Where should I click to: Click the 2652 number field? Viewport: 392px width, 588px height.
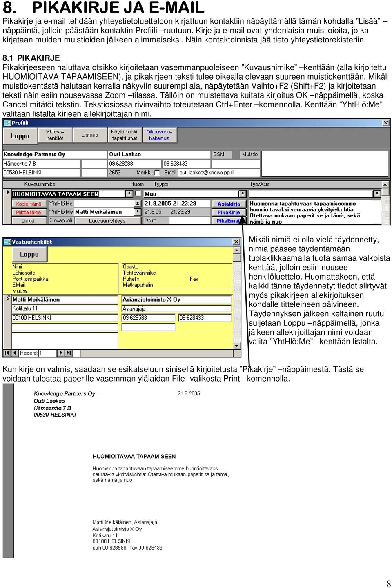(121, 172)
